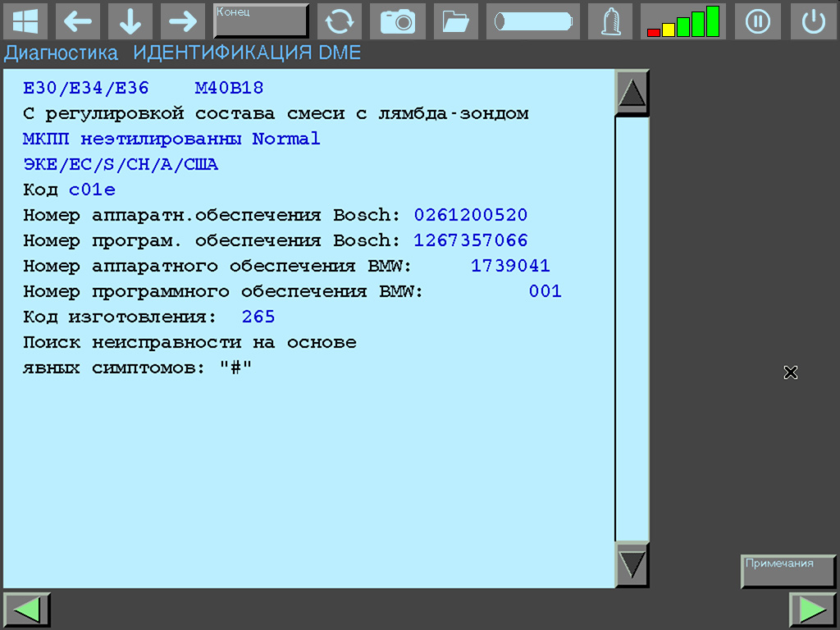Click the forward navigation arrow icon

click(182, 21)
